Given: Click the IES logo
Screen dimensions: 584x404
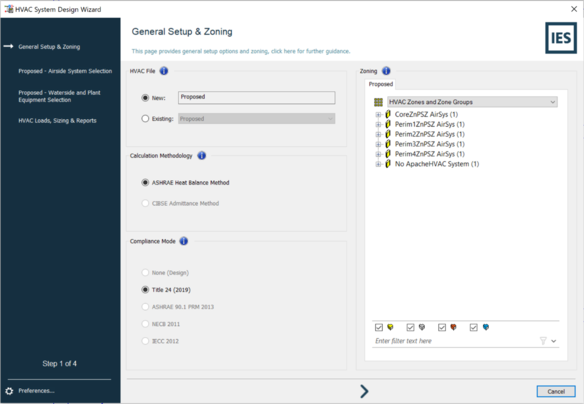Looking at the screenshot, I should [x=561, y=38].
